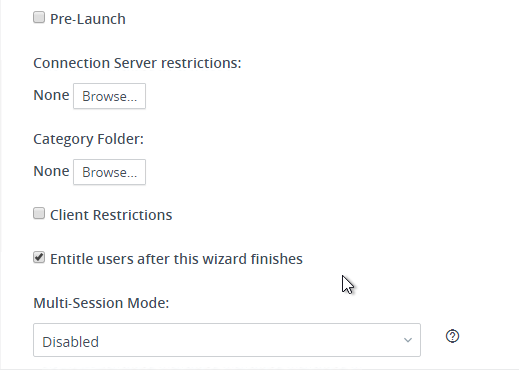Click the Connection Server restrictions heading
The height and width of the screenshot is (370, 519).
point(137,63)
